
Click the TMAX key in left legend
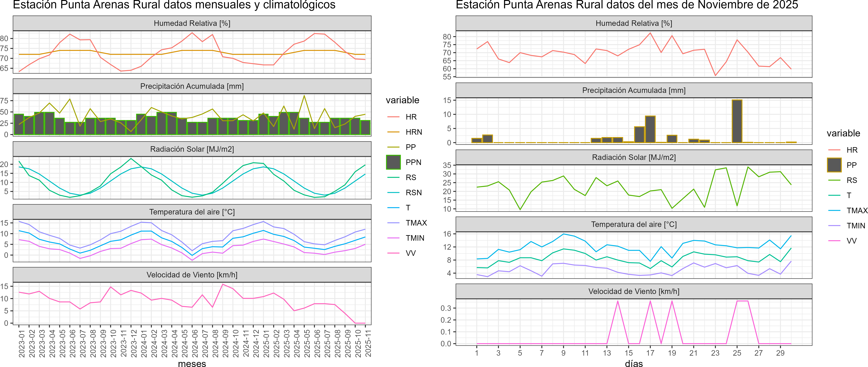pos(393,223)
